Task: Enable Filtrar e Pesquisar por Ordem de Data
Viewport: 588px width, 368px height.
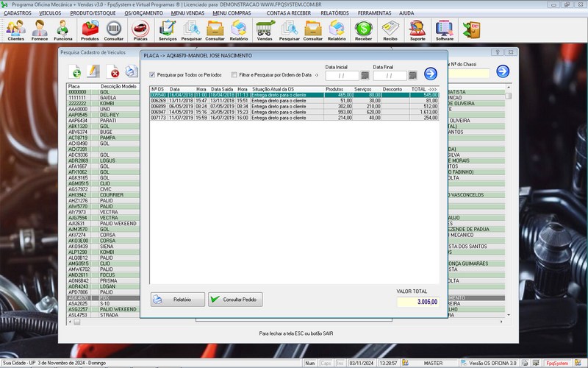Action: (234, 74)
